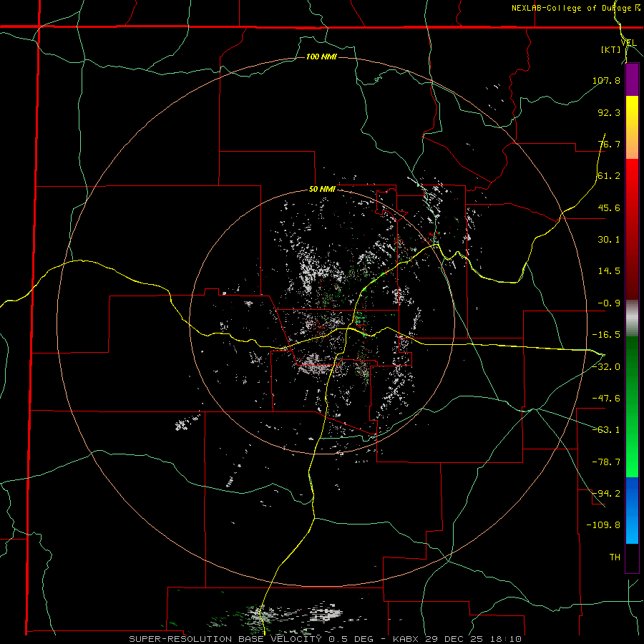Click the Super-Resolution Base Velocity caption
The image size is (644, 644).
[x=326, y=639]
